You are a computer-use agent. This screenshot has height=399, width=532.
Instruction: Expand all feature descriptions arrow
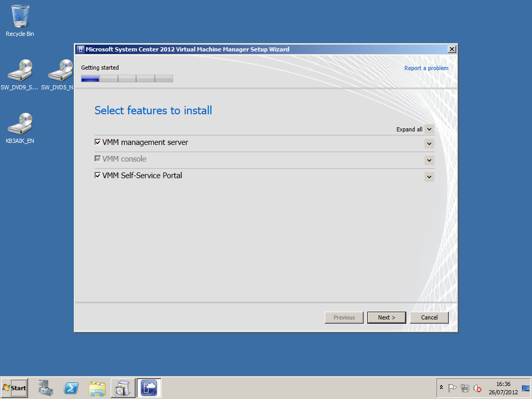(429, 129)
